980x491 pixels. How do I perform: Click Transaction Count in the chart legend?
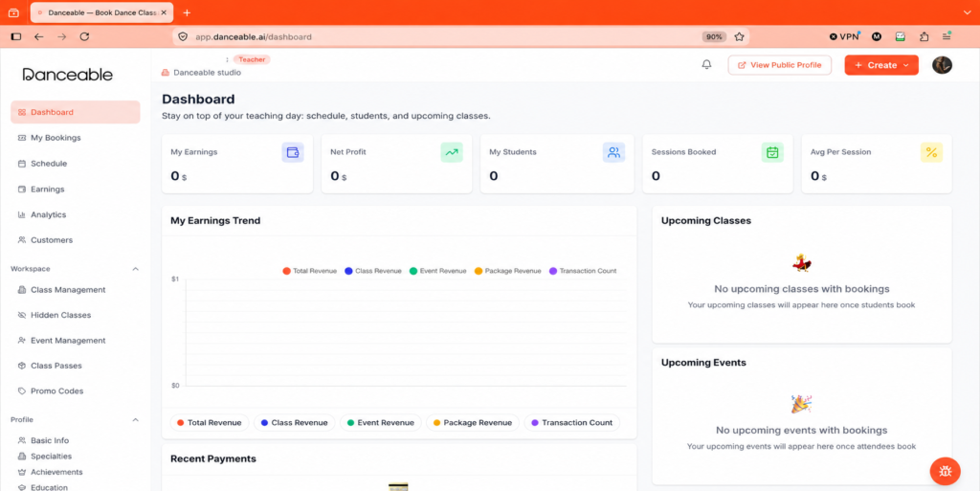click(x=583, y=271)
